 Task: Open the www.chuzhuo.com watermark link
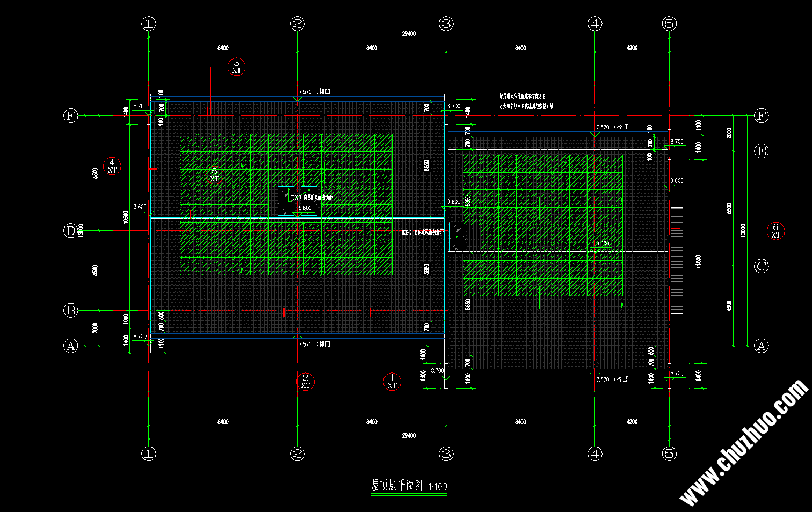tap(744, 442)
